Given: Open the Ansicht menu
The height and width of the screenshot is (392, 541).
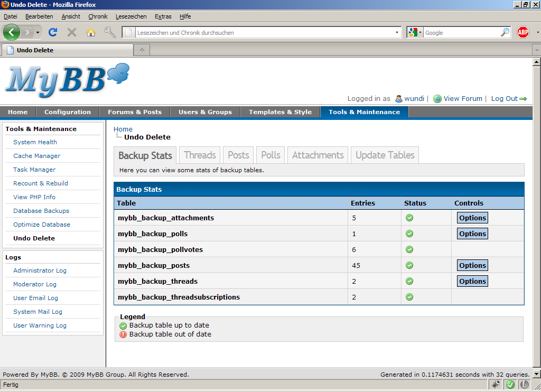Looking at the screenshot, I should coord(71,16).
